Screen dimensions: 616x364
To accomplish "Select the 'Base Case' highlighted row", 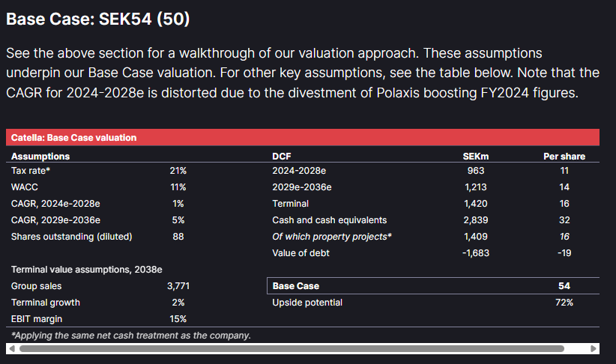I will tap(433, 286).
